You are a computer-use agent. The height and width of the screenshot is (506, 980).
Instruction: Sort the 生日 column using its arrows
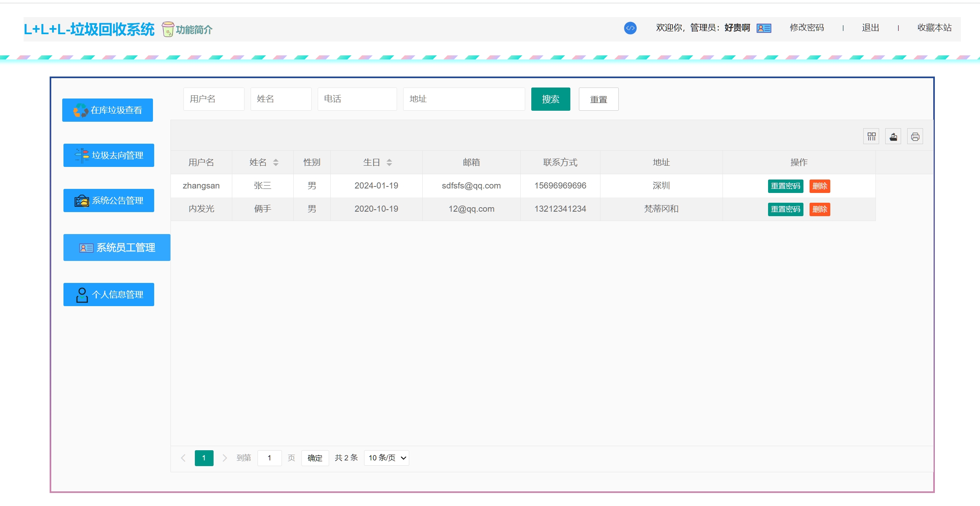tap(389, 162)
